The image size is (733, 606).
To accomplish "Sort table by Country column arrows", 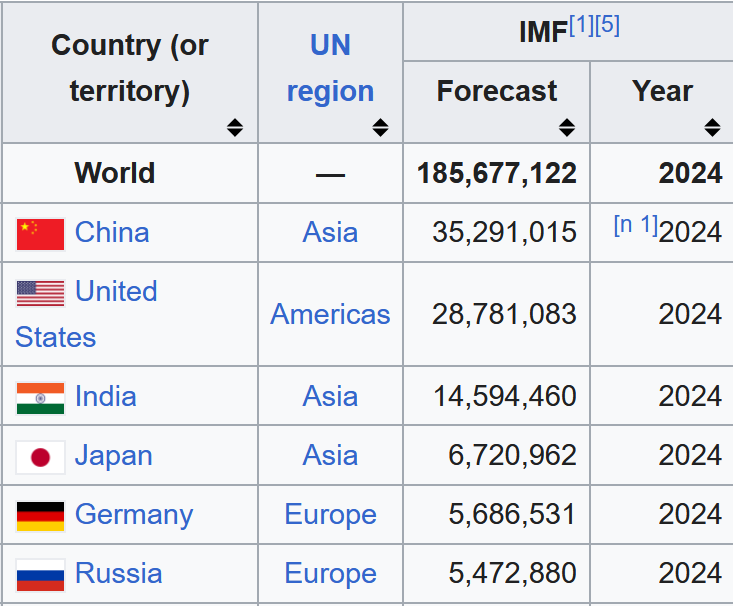I will click(x=234, y=127).
